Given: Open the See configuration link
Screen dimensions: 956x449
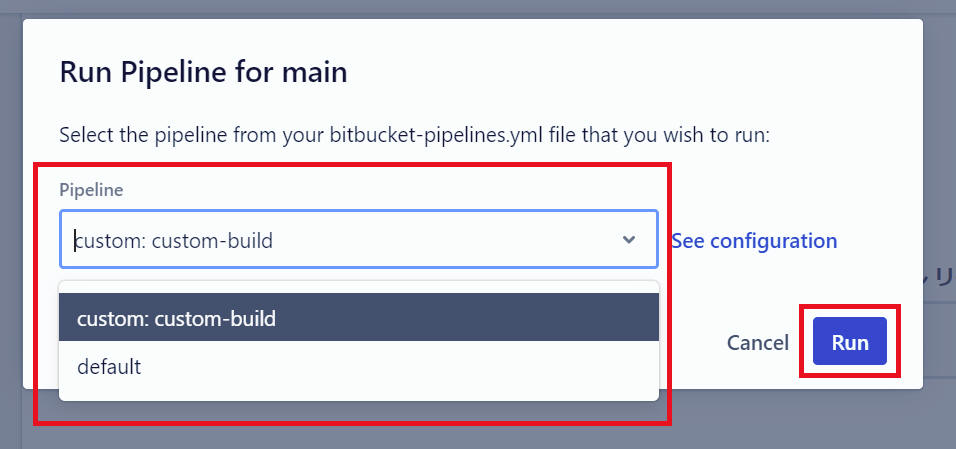Looking at the screenshot, I should 753,241.
